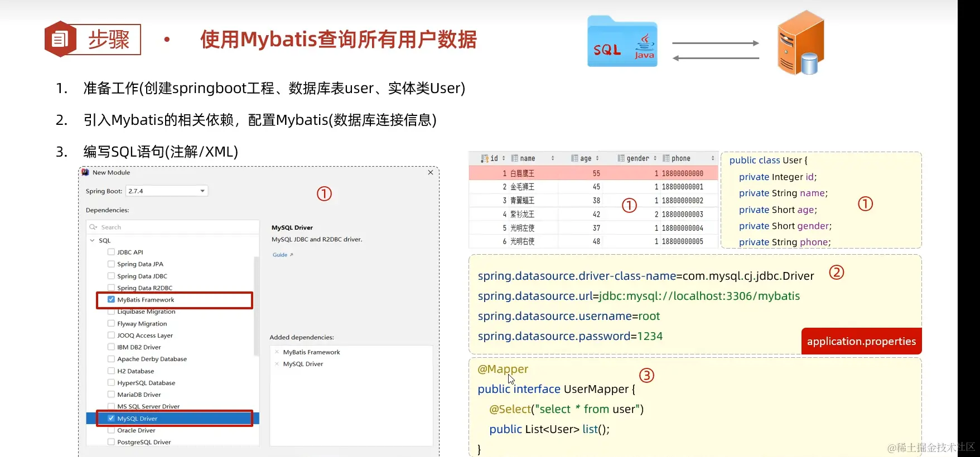Remove MyBatis Framework via its x icon
This screenshot has width=980, height=457.
[277, 352]
